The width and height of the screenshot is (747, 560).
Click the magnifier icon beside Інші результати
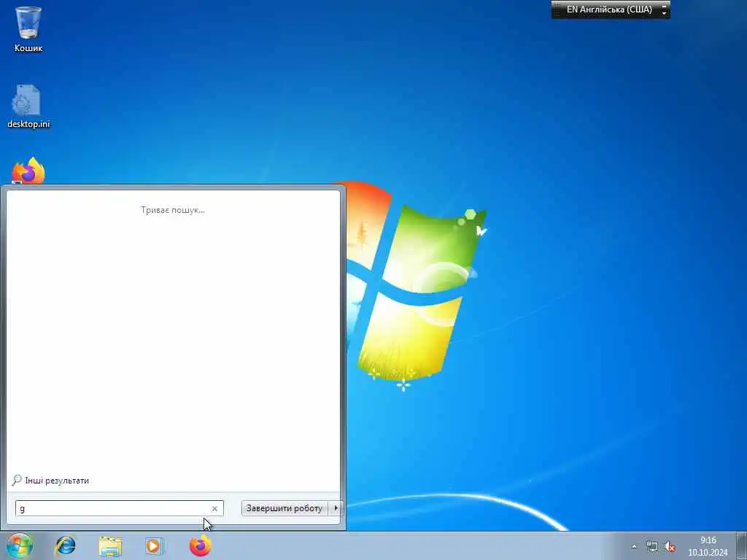click(17, 480)
